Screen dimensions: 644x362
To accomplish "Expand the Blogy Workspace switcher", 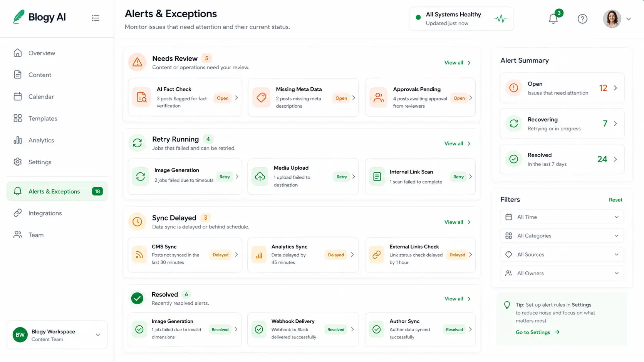I will tap(57, 335).
